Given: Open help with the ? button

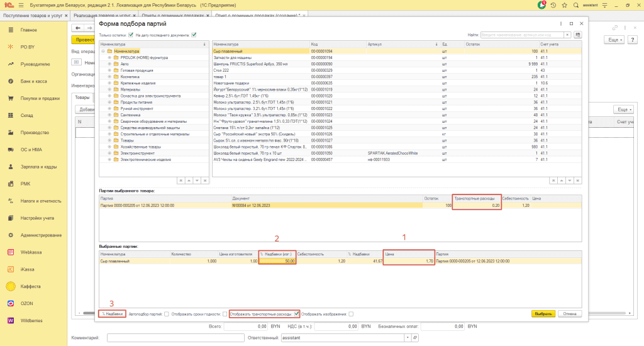Looking at the screenshot, I should (x=633, y=40).
